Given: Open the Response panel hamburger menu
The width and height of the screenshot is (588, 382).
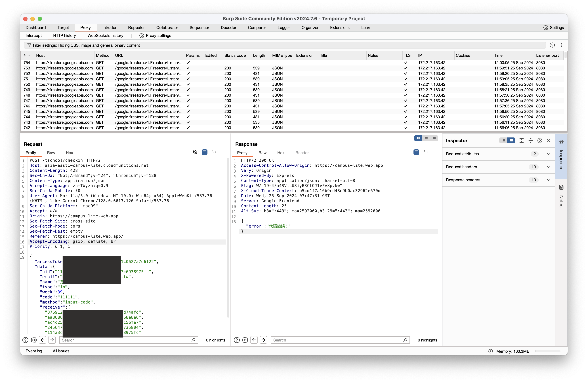Looking at the screenshot, I should pos(435,152).
